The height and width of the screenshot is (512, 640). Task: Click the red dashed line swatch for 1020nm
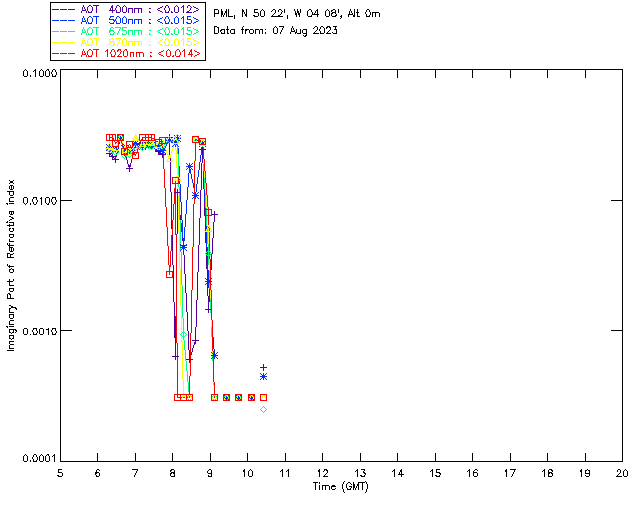click(64, 53)
